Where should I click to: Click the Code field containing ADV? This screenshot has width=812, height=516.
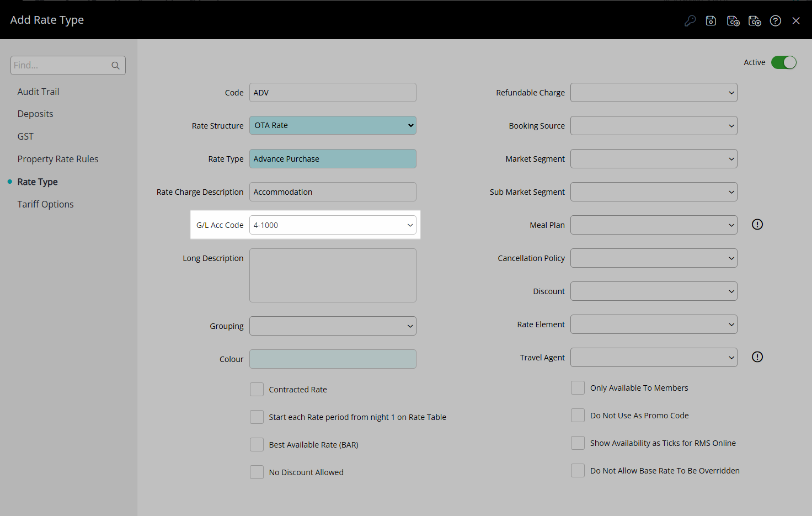[x=333, y=93]
